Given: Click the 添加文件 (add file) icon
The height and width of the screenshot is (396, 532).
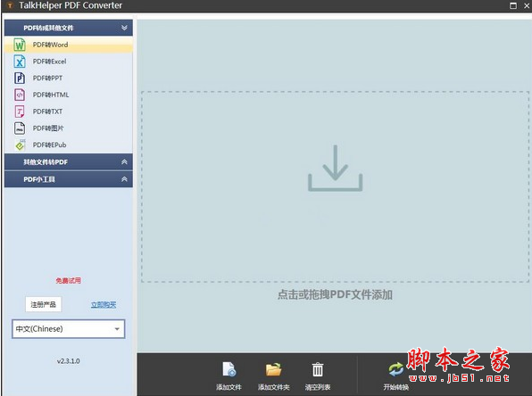Looking at the screenshot, I should (x=229, y=369).
